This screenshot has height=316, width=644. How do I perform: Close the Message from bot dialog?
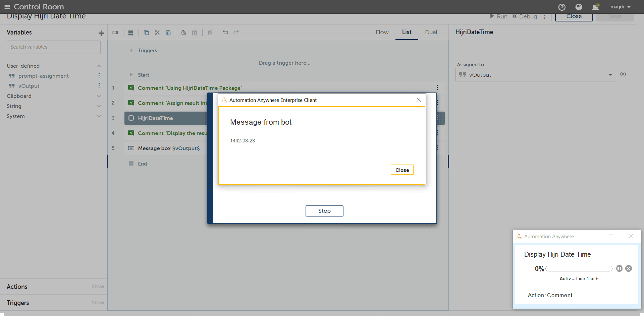click(402, 170)
